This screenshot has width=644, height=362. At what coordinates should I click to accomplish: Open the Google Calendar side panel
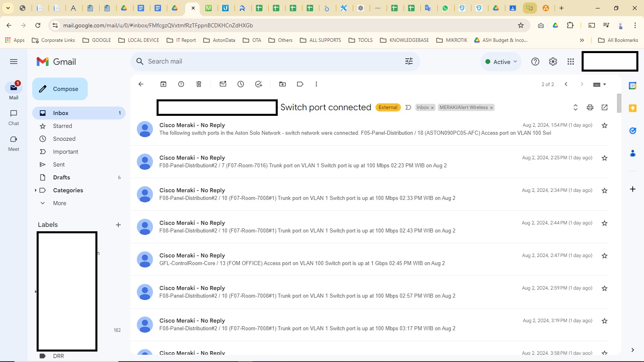(x=633, y=85)
